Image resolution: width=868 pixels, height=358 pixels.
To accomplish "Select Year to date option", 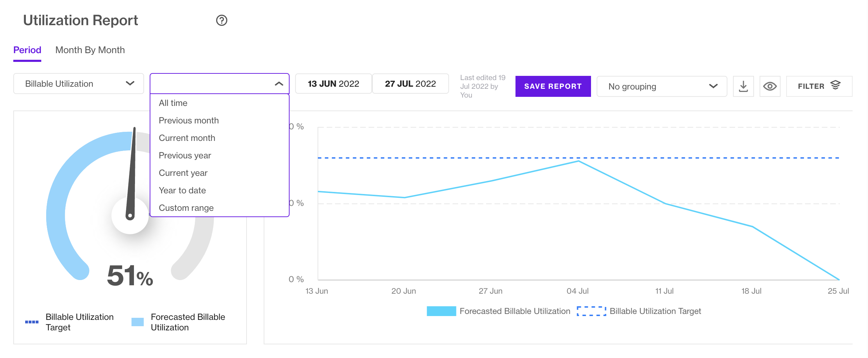I will 182,191.
